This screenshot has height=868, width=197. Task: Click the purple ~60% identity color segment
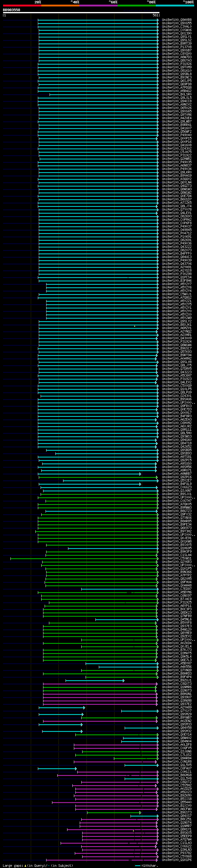point(99,6)
